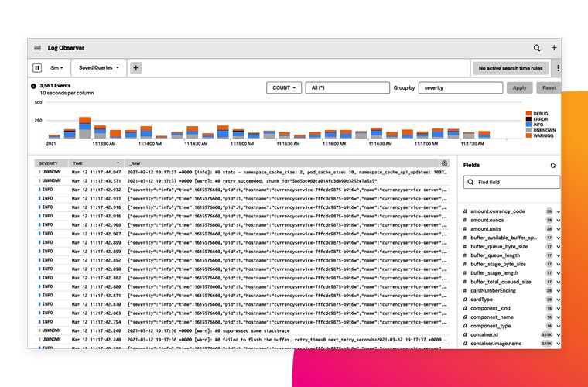The image size is (588, 387).
Task: Sort by the TIME column header
Action: [97, 163]
